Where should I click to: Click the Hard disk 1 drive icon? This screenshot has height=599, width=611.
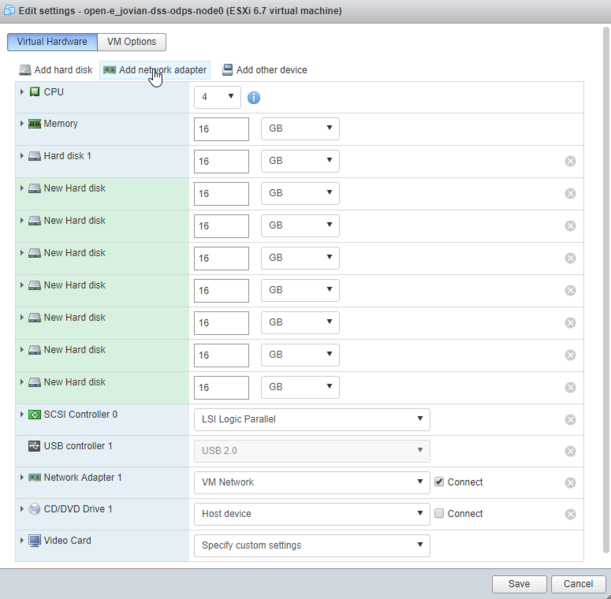[x=35, y=156]
